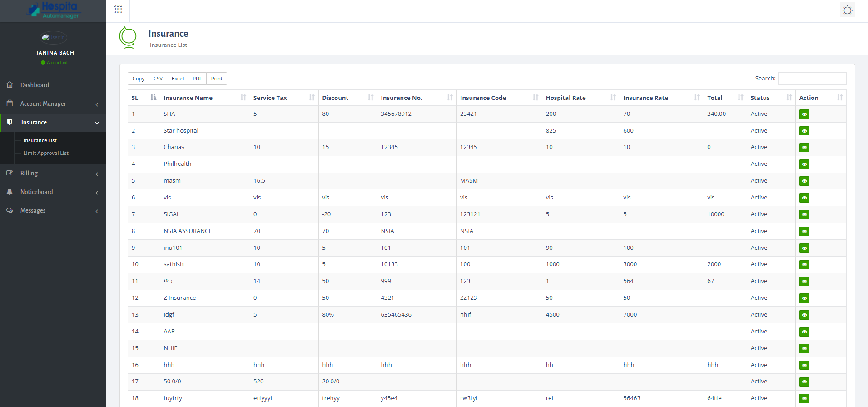Viewport: 868px width, 407px height.
Task: Sort table by Insurance Code
Action: (x=499, y=98)
